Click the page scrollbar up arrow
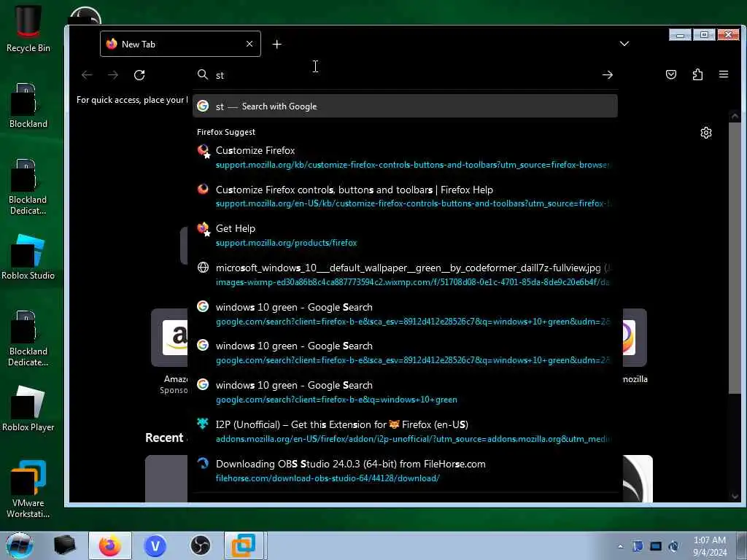This screenshot has width=747, height=560. click(734, 116)
